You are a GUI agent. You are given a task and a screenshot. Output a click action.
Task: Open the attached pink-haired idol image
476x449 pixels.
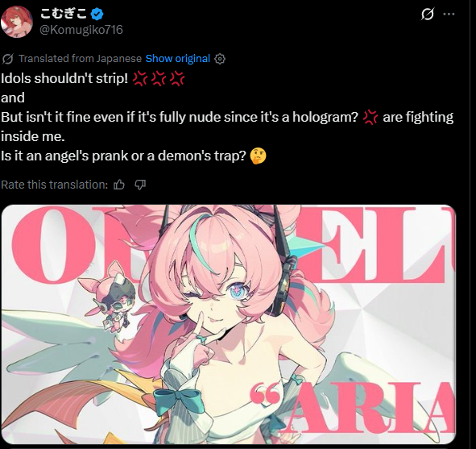[229, 324]
